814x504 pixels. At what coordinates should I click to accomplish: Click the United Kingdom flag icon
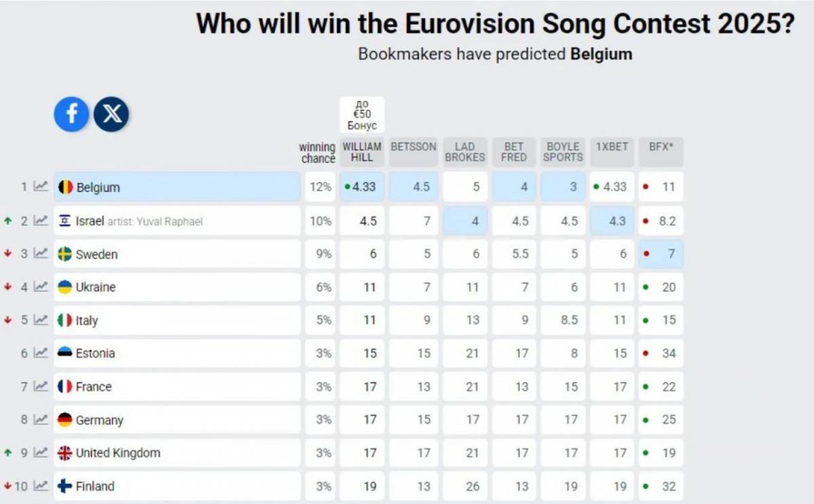click(65, 453)
